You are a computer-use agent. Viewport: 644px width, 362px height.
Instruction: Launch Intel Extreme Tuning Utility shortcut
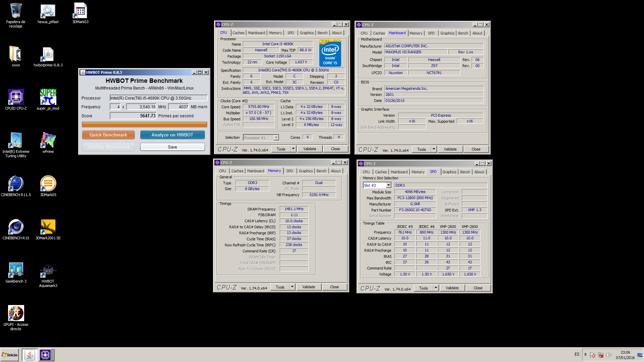(16, 145)
